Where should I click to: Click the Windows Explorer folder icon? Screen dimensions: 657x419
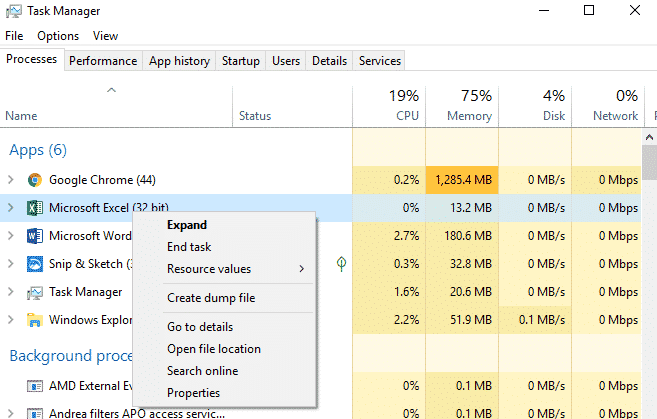point(35,320)
